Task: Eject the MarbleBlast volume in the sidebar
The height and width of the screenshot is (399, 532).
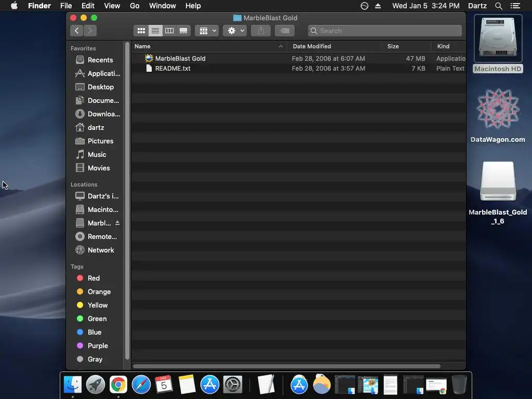Action: (x=117, y=223)
